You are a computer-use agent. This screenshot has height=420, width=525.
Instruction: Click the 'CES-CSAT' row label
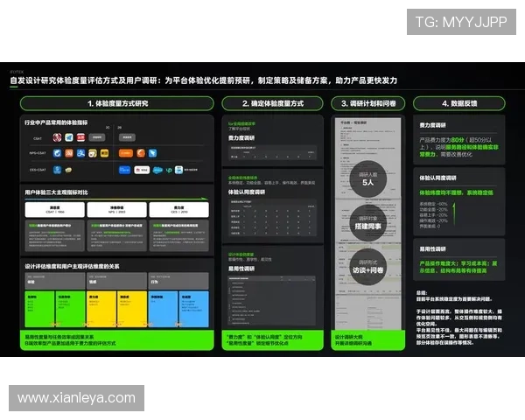[38, 170]
